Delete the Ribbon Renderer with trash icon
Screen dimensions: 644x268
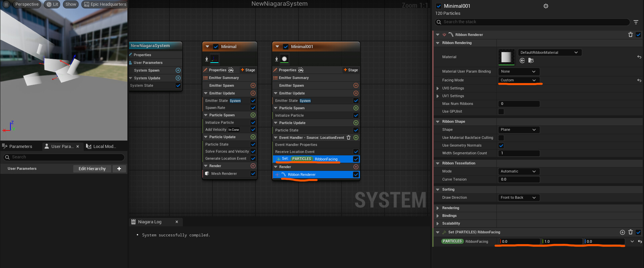pyautogui.click(x=631, y=35)
